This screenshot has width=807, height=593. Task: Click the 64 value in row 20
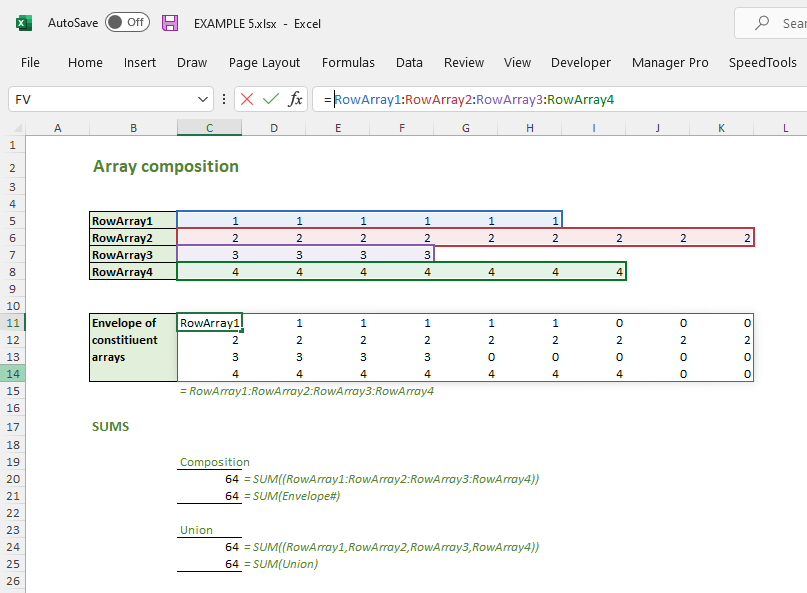[232, 479]
